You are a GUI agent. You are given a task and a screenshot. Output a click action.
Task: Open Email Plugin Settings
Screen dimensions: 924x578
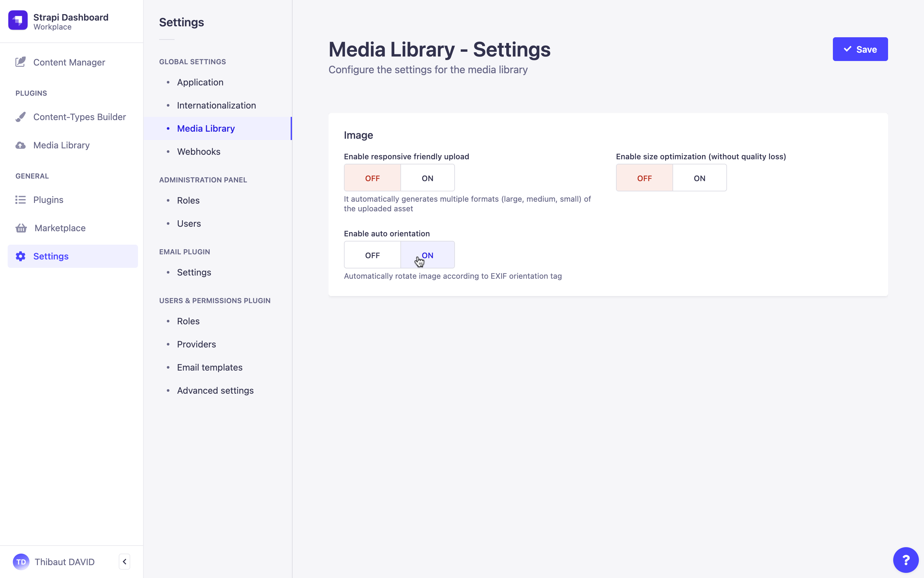click(194, 272)
